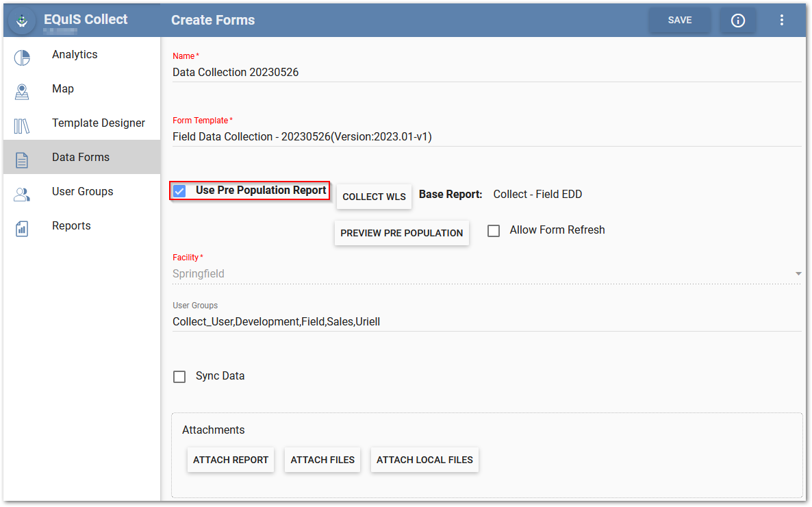Image resolution: width=812 pixels, height=507 pixels.
Task: Click the Data Forms document icon
Action: [x=22, y=160]
